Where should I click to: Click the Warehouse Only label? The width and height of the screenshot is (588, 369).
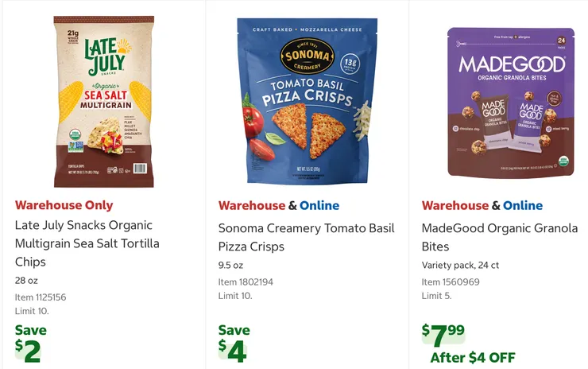tap(64, 205)
